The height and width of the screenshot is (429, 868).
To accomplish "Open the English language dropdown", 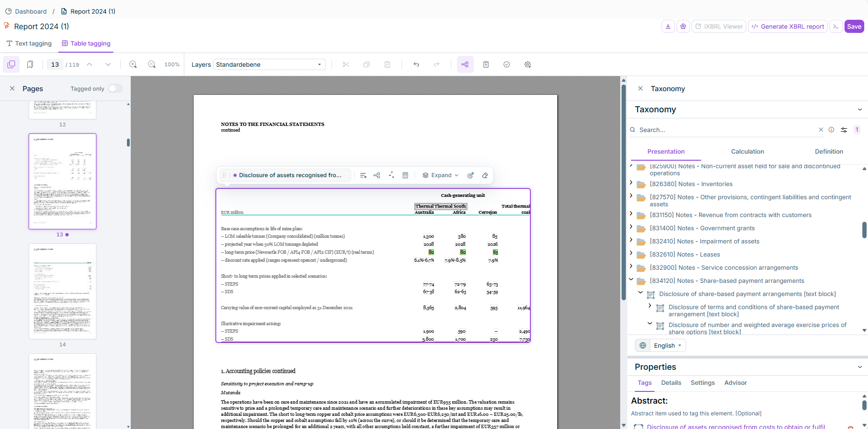I will tap(667, 345).
